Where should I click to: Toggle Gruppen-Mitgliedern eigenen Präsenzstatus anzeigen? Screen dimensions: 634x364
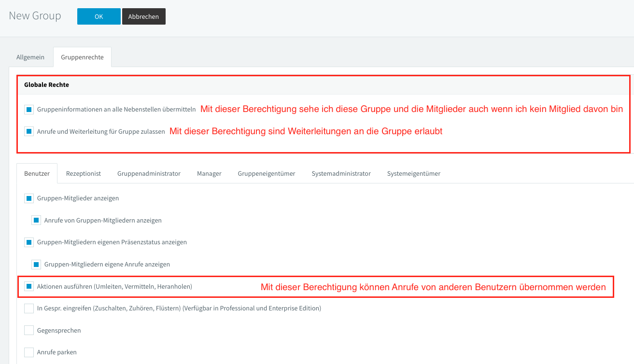tap(29, 242)
